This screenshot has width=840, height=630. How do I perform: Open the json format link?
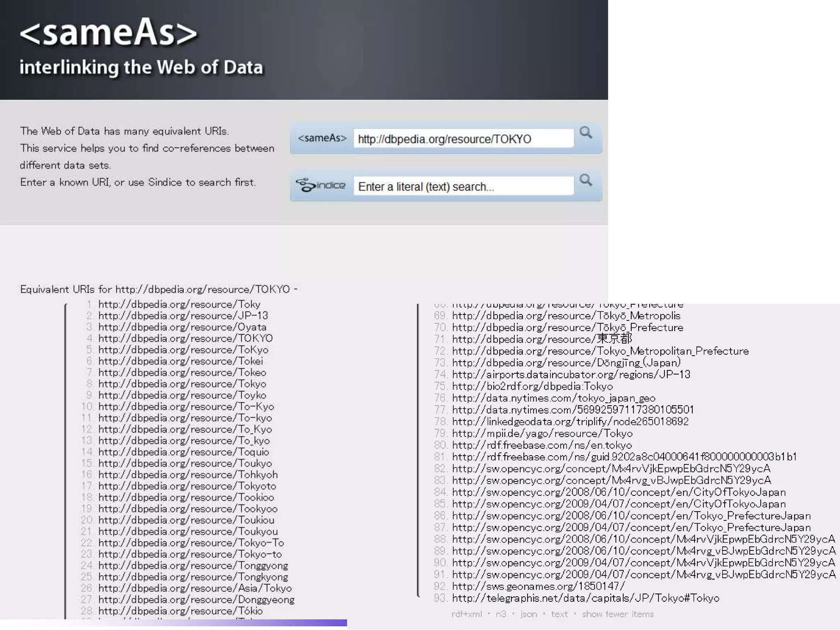pyautogui.click(x=528, y=614)
